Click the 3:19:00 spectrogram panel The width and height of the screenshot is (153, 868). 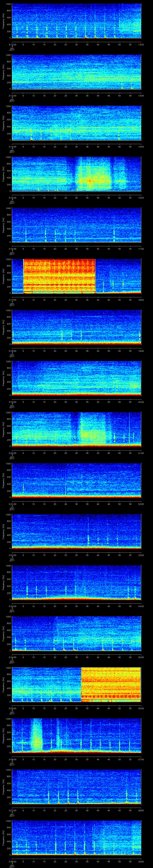76,378
